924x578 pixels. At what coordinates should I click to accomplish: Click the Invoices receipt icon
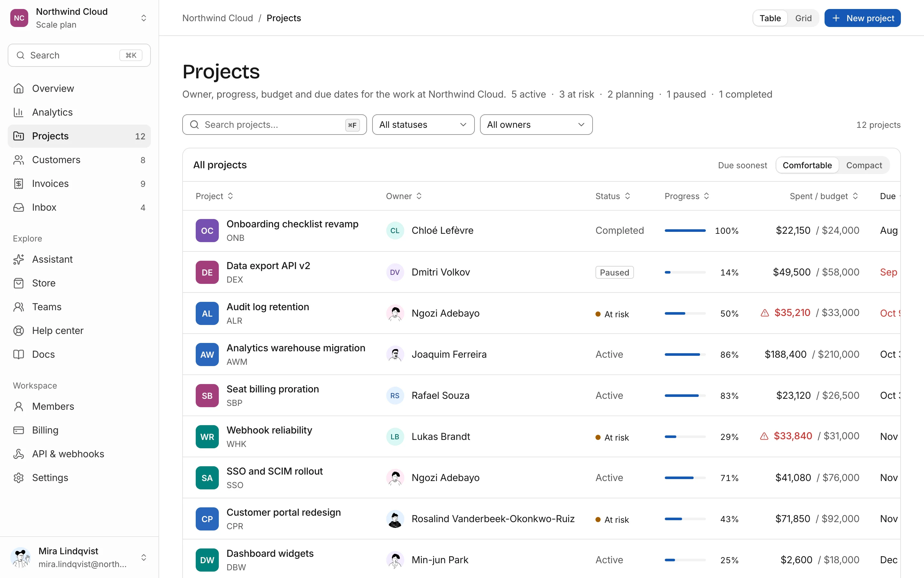[18, 183]
